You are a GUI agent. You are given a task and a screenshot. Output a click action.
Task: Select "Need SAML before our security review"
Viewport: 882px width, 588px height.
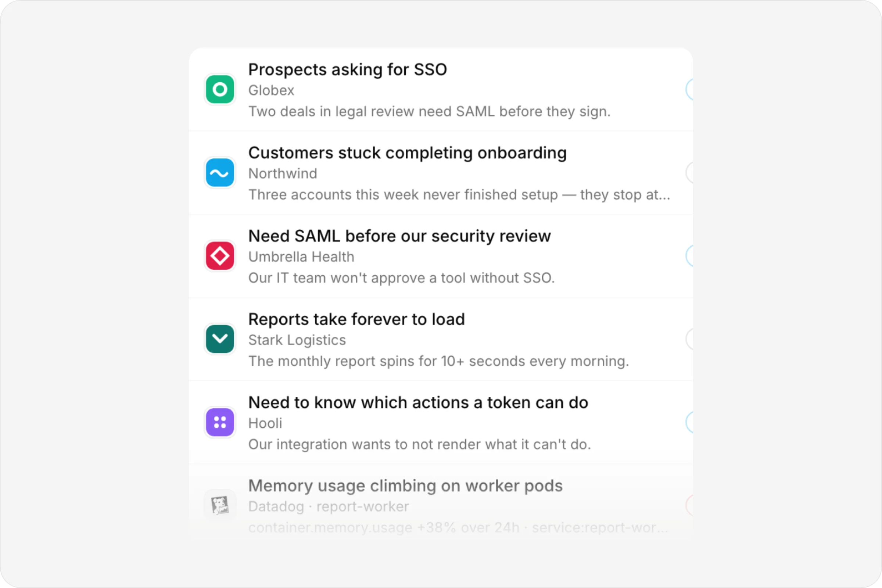(x=441, y=256)
